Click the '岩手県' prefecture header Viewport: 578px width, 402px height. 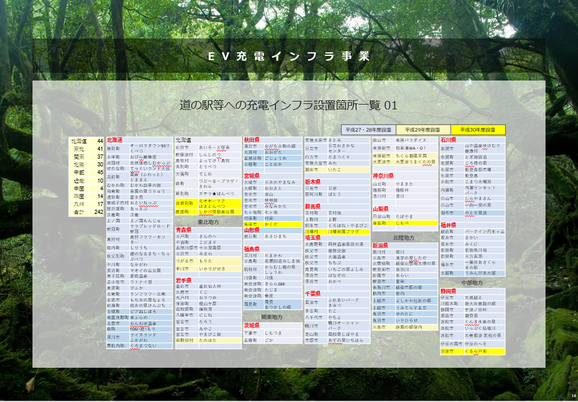coord(183,280)
